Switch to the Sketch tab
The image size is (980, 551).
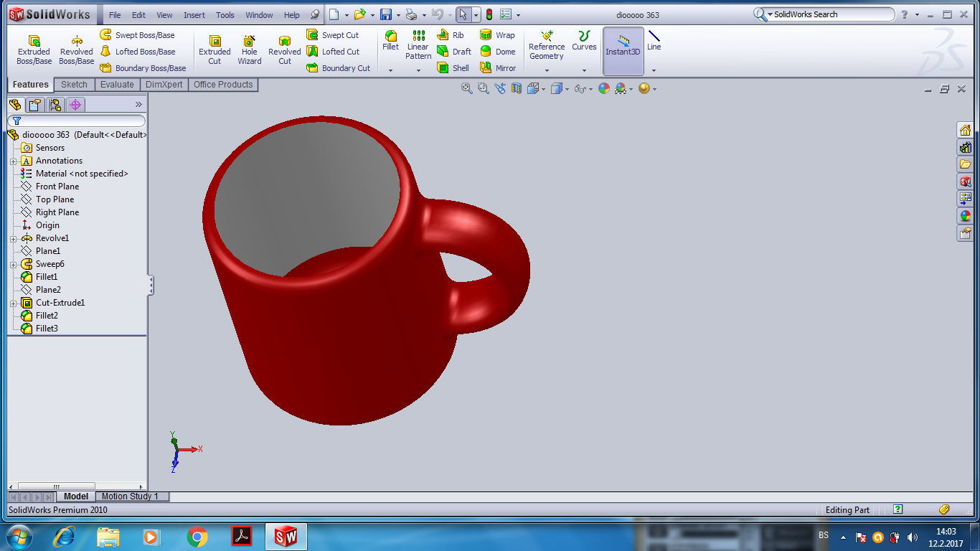click(x=74, y=85)
